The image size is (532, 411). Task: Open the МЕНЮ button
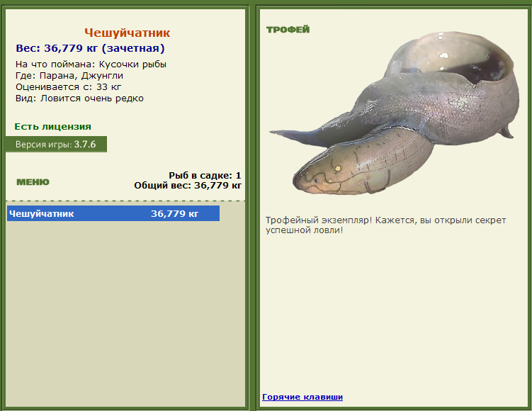coord(33,182)
